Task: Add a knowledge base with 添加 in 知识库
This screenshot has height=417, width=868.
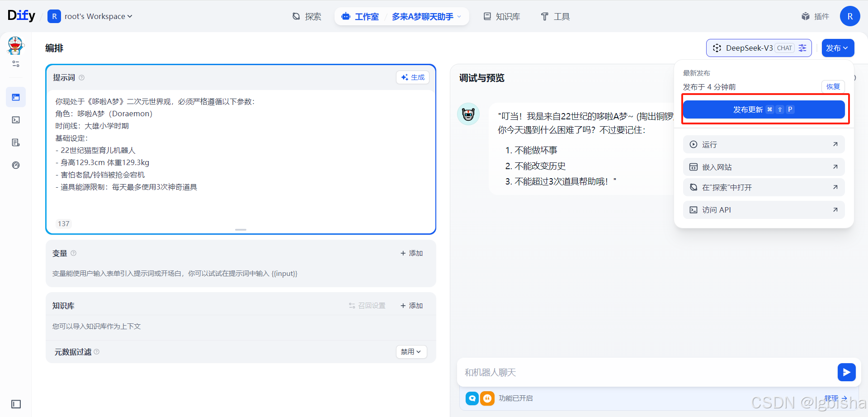Action: (x=411, y=306)
